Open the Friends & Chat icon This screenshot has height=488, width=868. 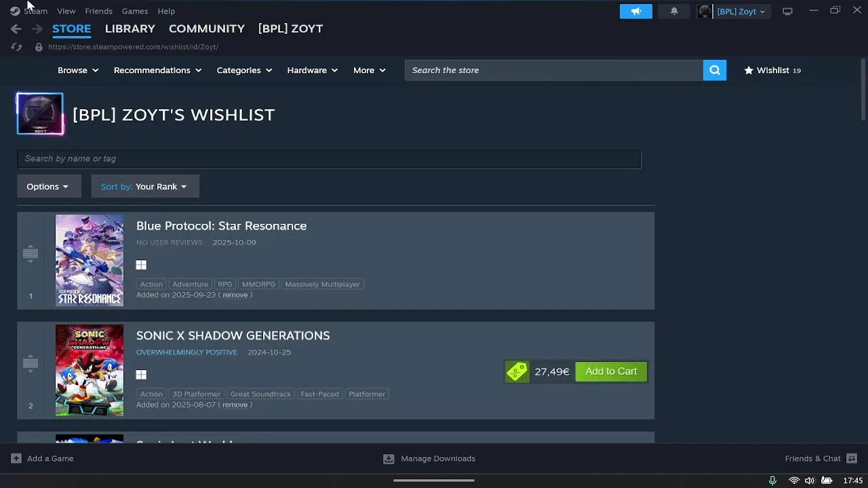(852, 459)
